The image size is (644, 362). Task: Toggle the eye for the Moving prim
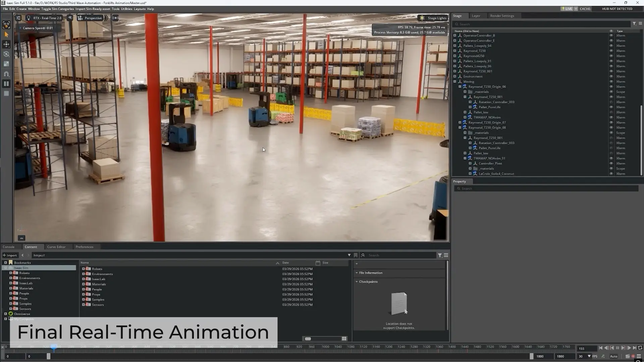coord(611,82)
